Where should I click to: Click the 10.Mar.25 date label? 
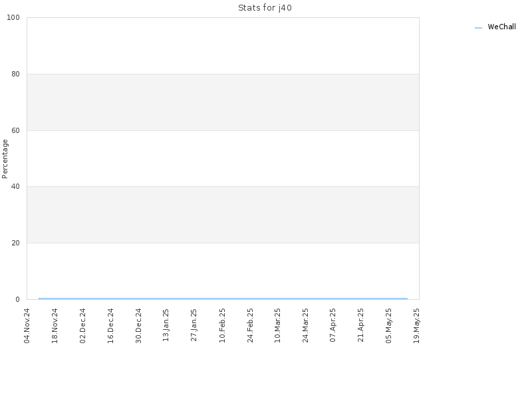pos(277,325)
